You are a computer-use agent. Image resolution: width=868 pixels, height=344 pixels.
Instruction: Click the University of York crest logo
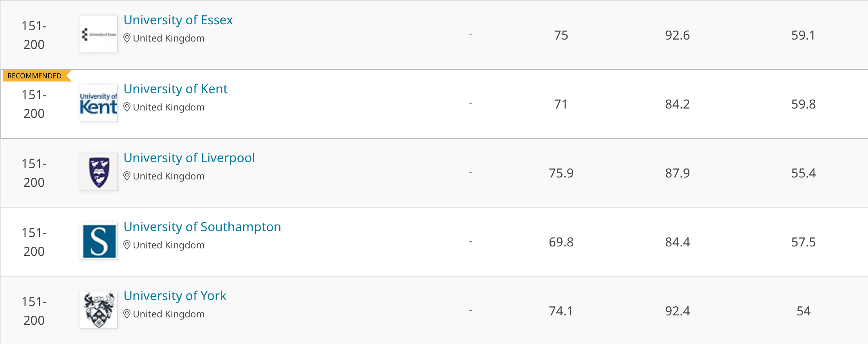99,310
